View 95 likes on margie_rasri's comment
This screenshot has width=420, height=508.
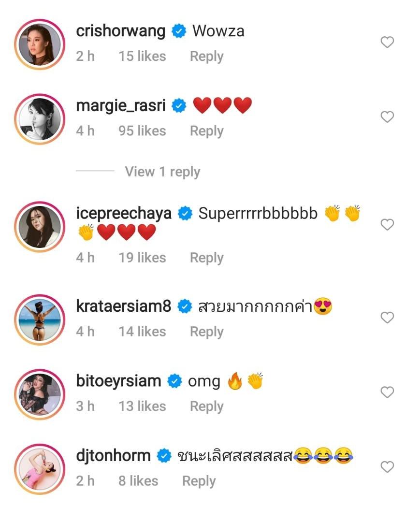click(142, 131)
